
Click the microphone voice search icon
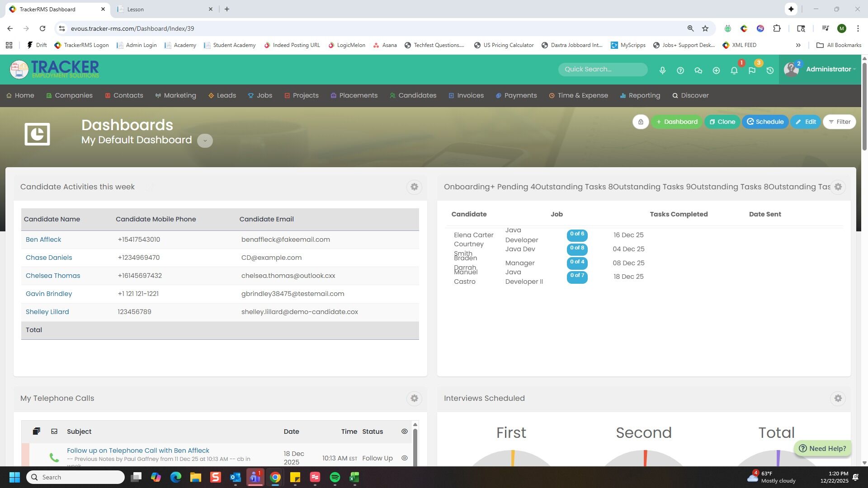662,70
